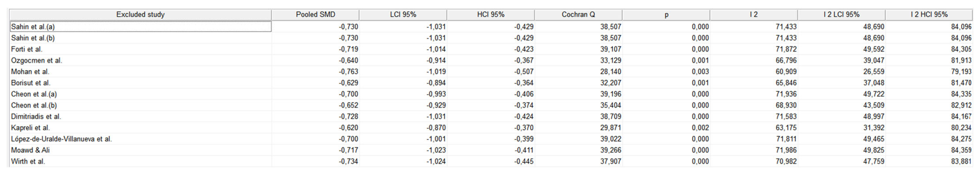
Task: Click the Cheon et al.(b) study cell
Action: pos(34,105)
